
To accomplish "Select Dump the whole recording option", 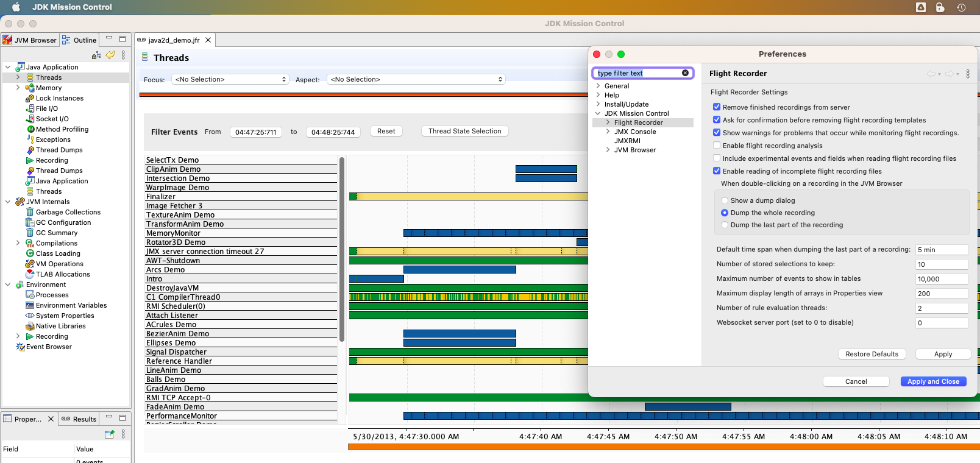I will coord(725,213).
